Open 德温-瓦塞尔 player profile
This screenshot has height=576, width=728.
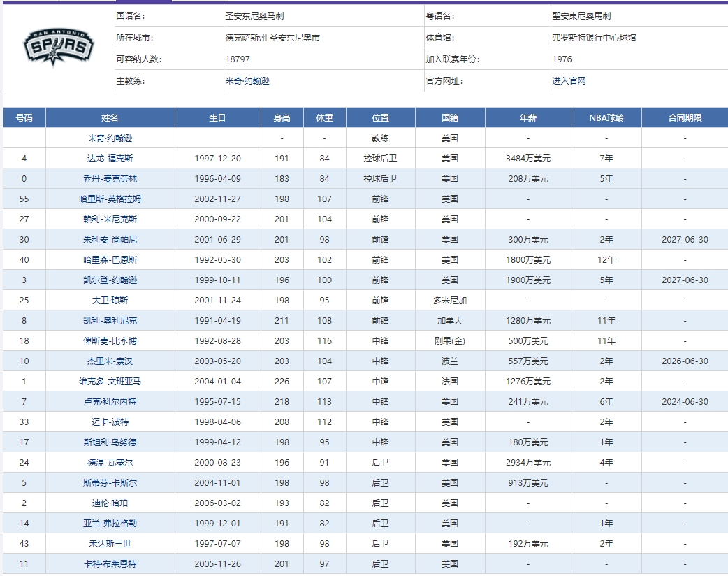108,462
